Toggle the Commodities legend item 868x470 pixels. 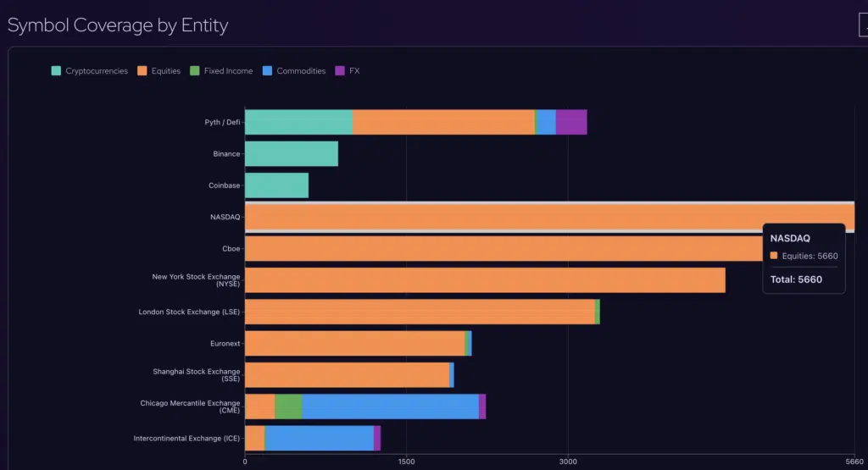[294, 71]
